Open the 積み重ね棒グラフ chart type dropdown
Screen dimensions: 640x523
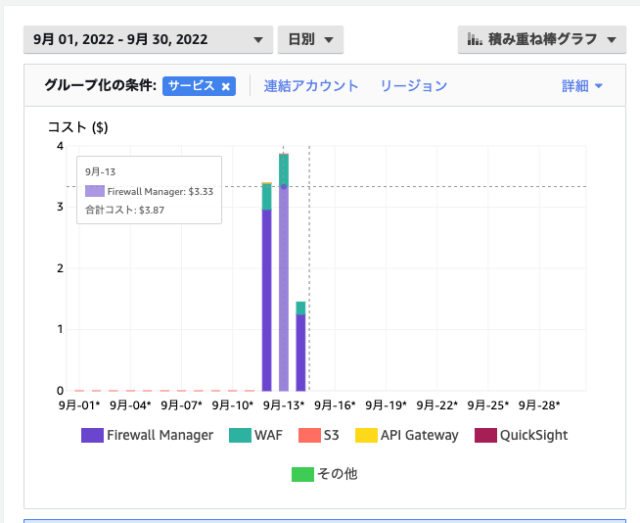click(x=542, y=40)
